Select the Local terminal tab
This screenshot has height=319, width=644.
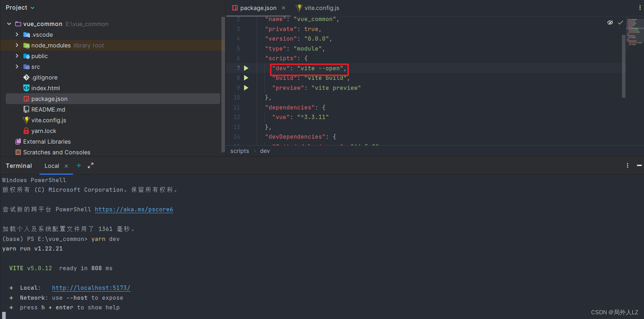pyautogui.click(x=52, y=166)
